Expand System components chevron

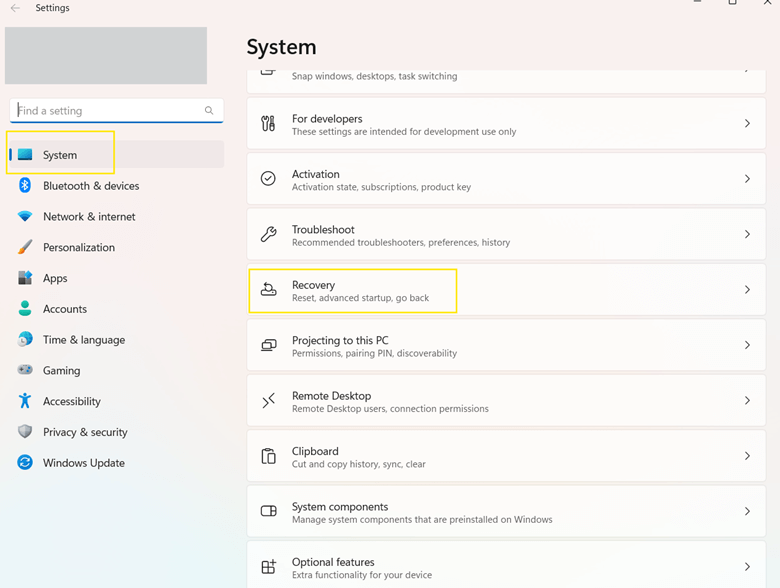pos(747,511)
